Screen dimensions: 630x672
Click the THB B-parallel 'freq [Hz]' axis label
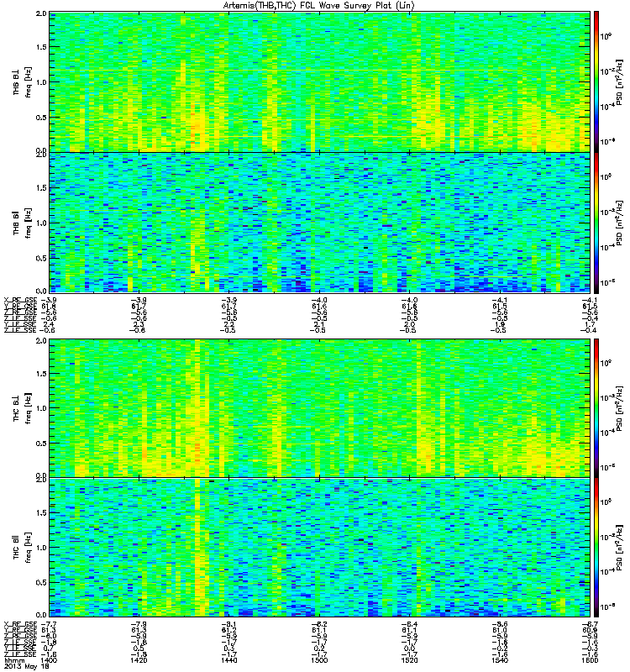[28, 223]
